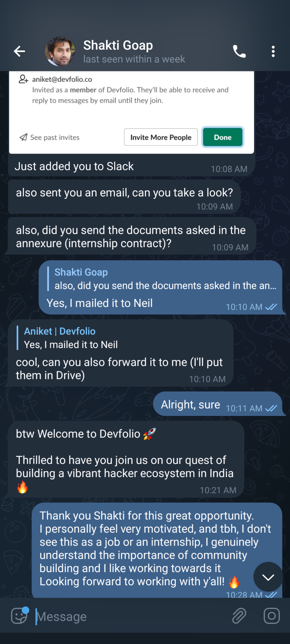Screen dimensions: 290x644
Task: Tap the quoted Aniket | Devfolio reply
Action: (71, 338)
